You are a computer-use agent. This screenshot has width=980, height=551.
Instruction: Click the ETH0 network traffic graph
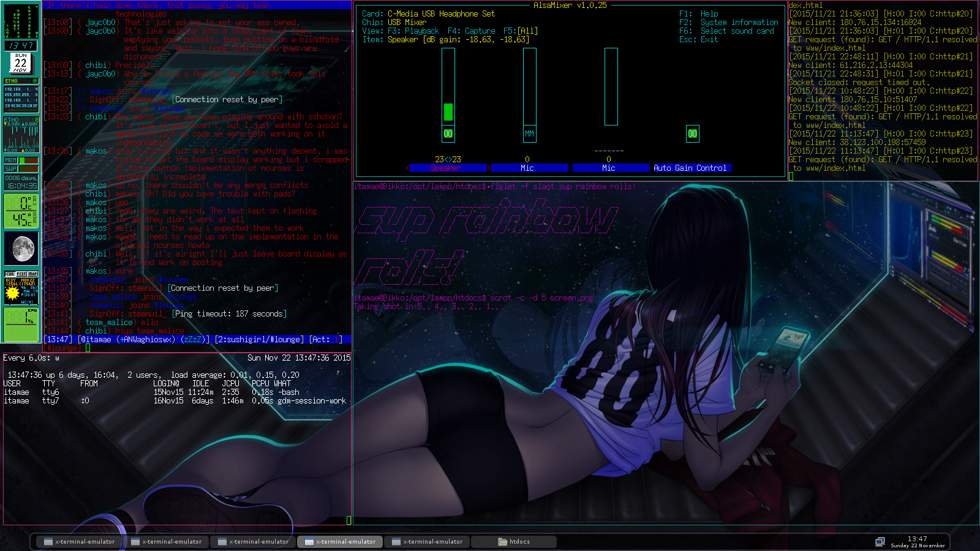[21, 135]
